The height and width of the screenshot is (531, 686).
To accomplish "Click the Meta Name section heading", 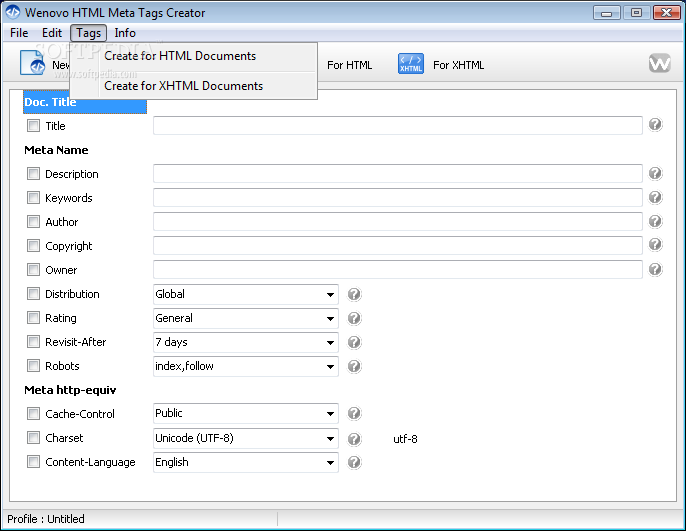I will [56, 150].
